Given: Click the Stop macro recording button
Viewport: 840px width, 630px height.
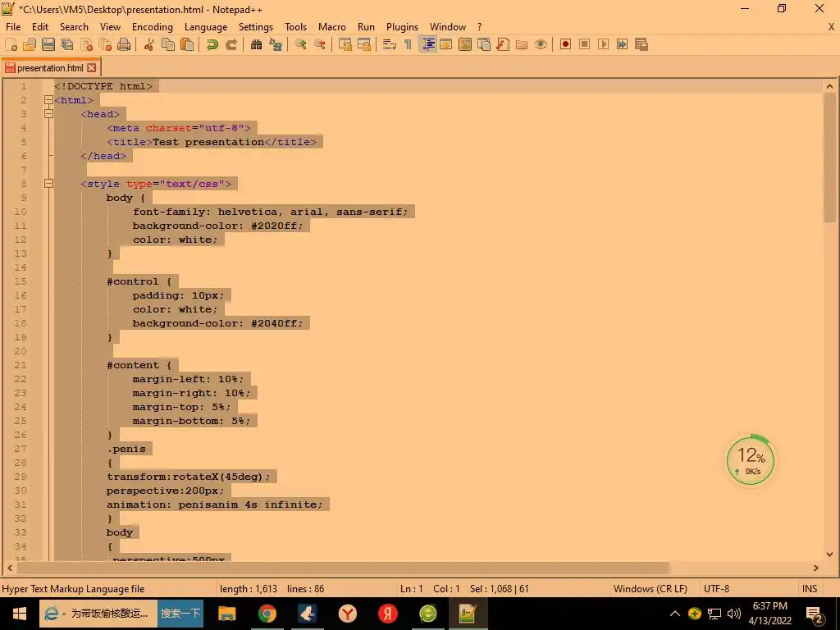Looking at the screenshot, I should pos(584,44).
